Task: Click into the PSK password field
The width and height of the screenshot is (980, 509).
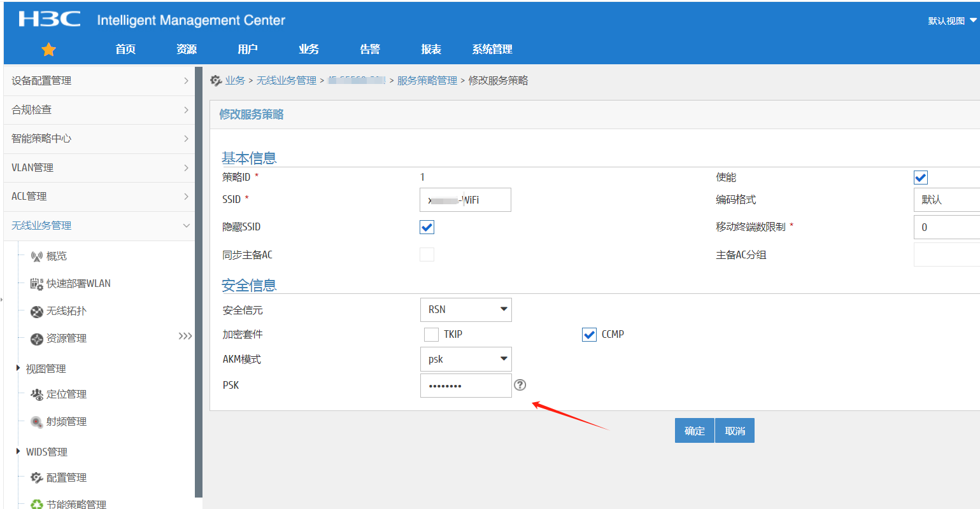Action: [x=465, y=386]
